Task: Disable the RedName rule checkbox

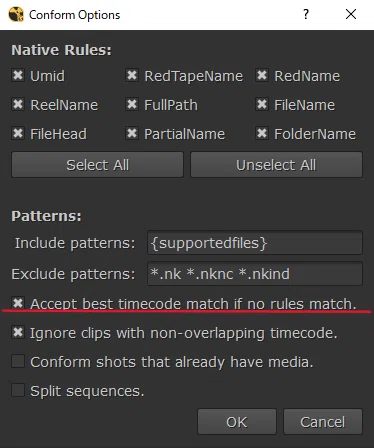Action: 262,75
